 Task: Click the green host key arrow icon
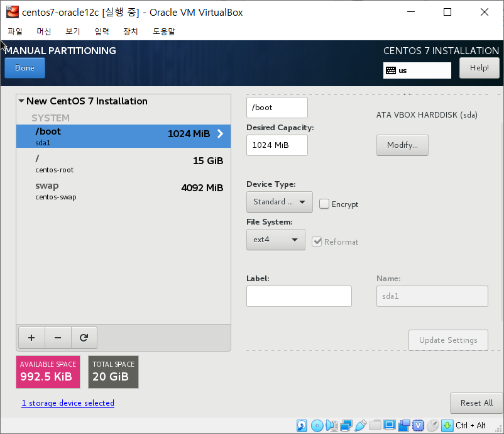pos(447,425)
